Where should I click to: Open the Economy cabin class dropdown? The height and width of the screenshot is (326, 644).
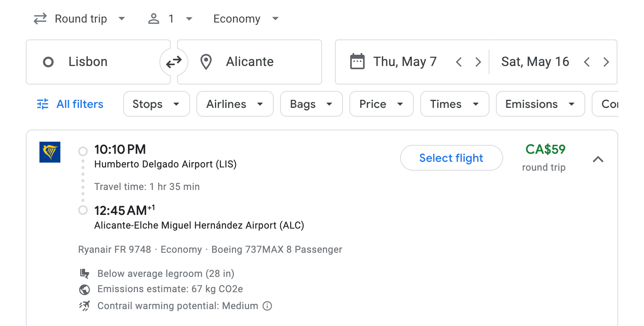(x=245, y=19)
